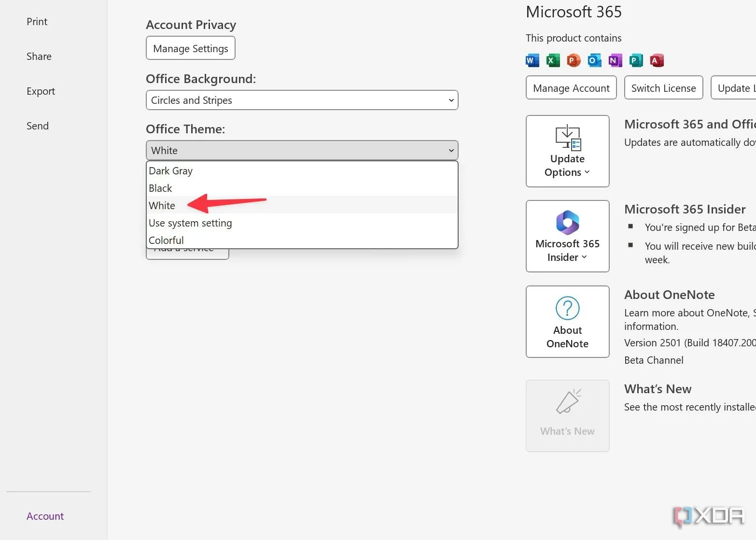Image resolution: width=756 pixels, height=540 pixels.
Task: Click the Outlook app icon
Action: click(x=594, y=60)
